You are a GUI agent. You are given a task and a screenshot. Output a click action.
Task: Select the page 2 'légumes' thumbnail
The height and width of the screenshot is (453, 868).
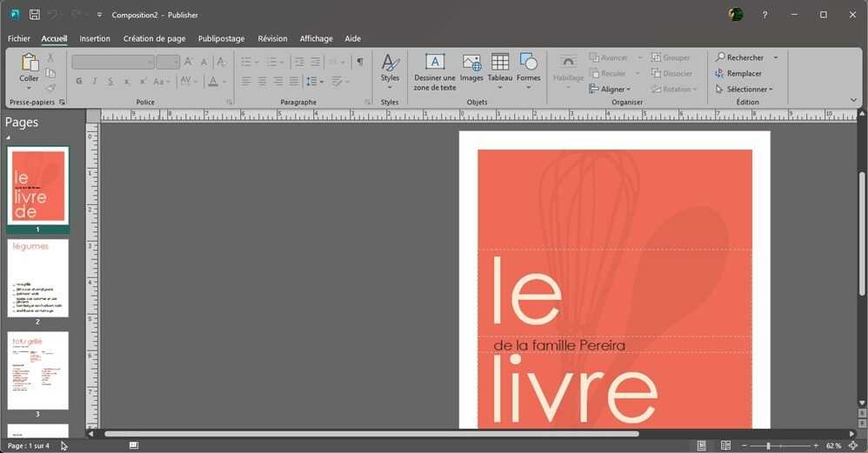coord(37,278)
